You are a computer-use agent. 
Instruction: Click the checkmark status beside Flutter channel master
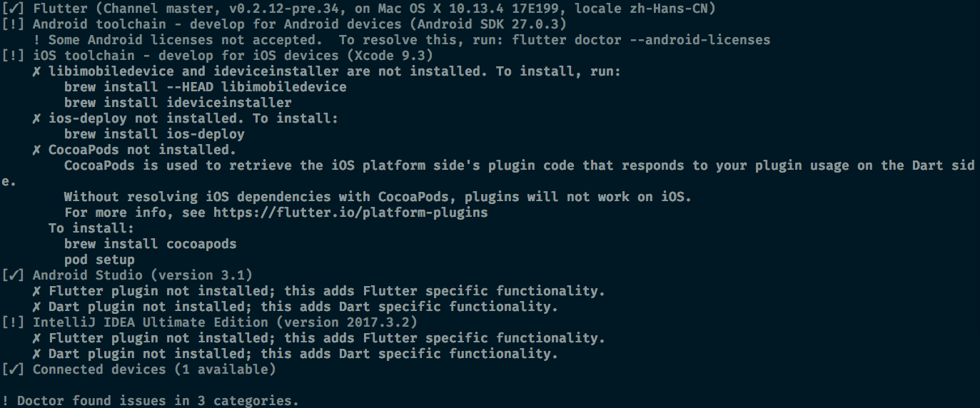click(13, 9)
